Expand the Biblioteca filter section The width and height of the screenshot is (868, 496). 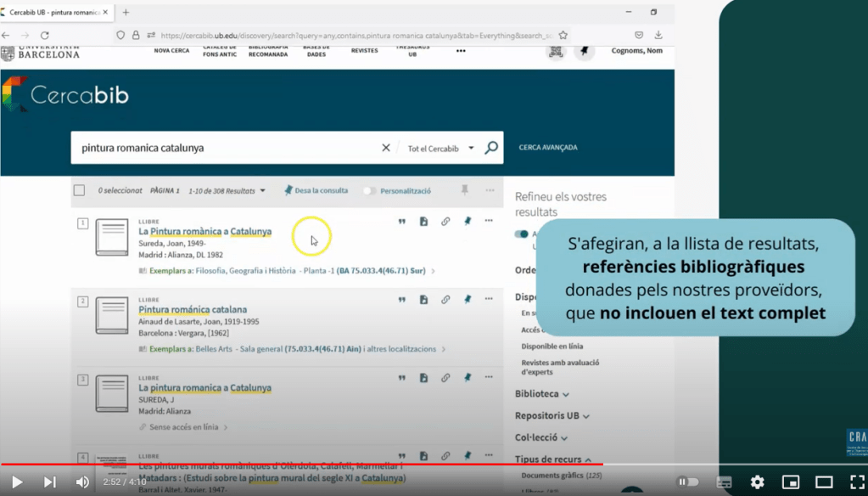pos(541,394)
